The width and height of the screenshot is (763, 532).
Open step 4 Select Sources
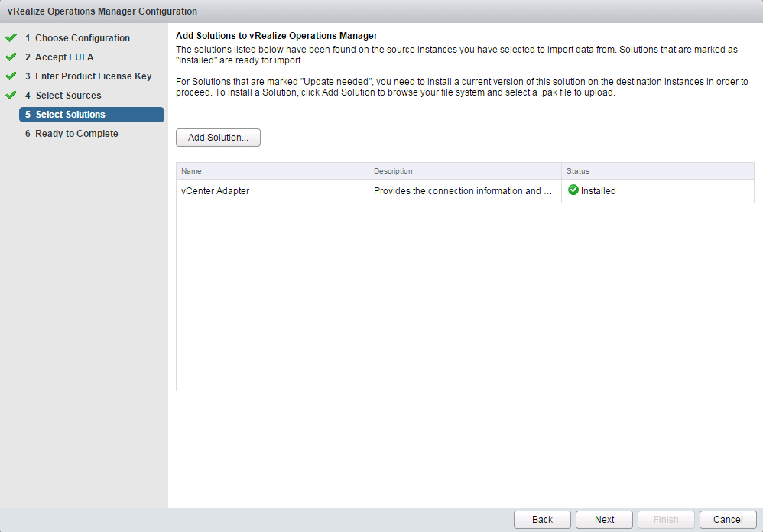(63, 96)
